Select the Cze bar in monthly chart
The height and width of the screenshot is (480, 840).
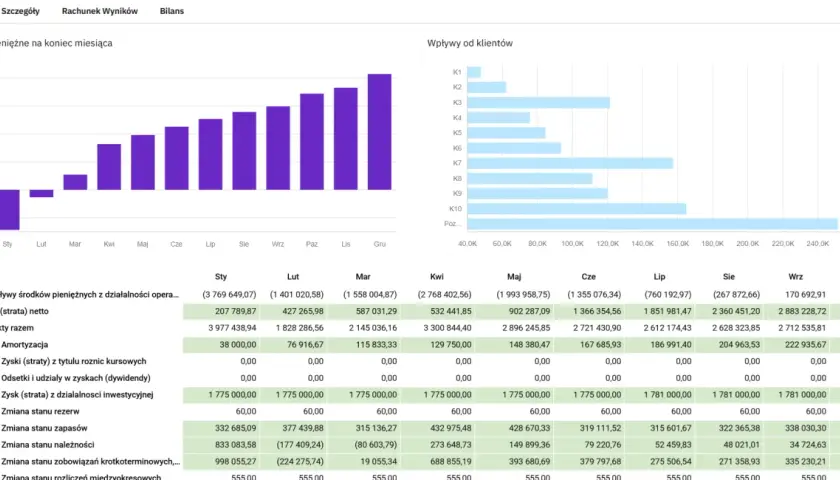(x=177, y=158)
